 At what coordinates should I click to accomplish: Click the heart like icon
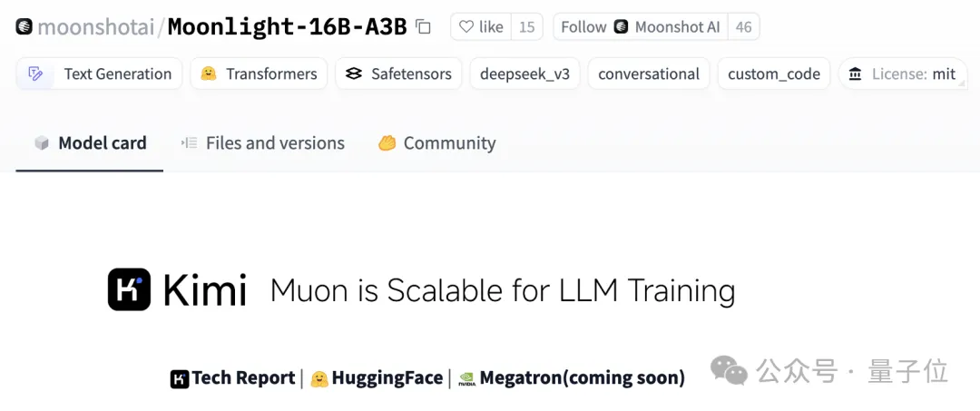[x=466, y=27]
